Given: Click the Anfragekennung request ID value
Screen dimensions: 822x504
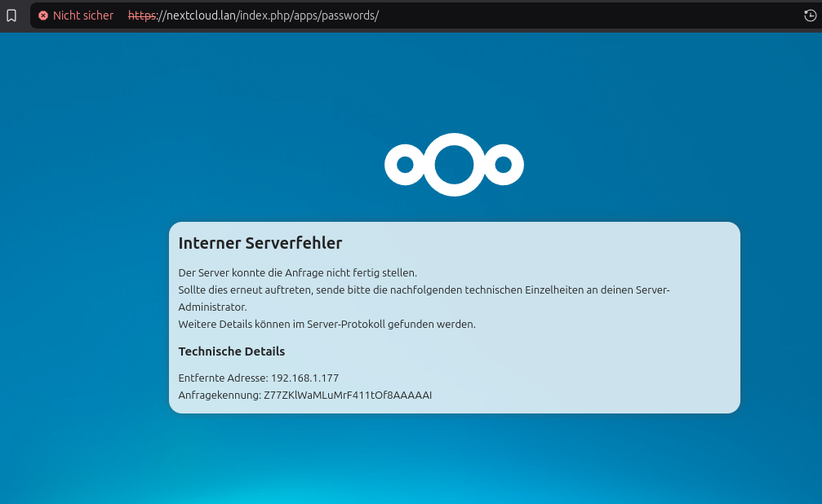Looking at the screenshot, I should [x=347, y=396].
